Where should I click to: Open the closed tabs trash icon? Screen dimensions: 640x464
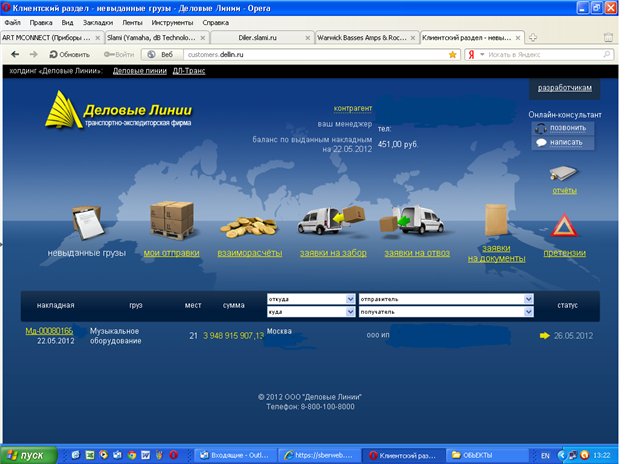[608, 38]
